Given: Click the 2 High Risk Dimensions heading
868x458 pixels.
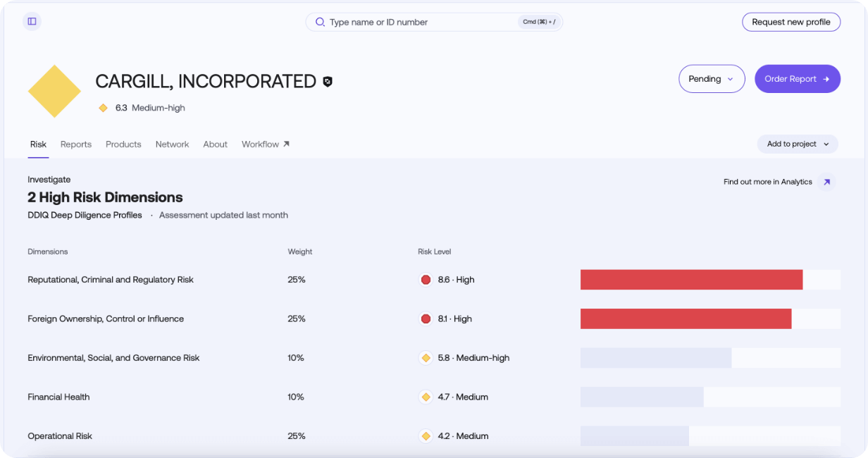Looking at the screenshot, I should click(105, 197).
